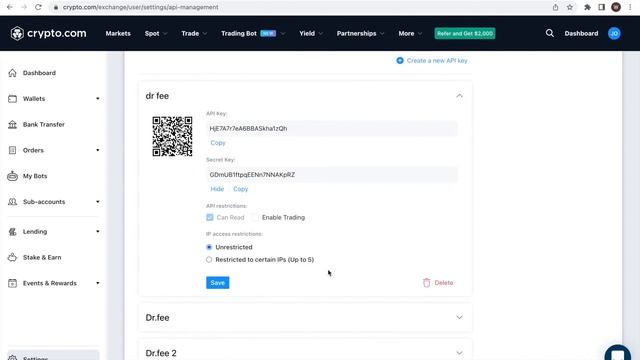Click the QR code for dr fee
Viewport: 640px width, 360px height.
pyautogui.click(x=172, y=136)
